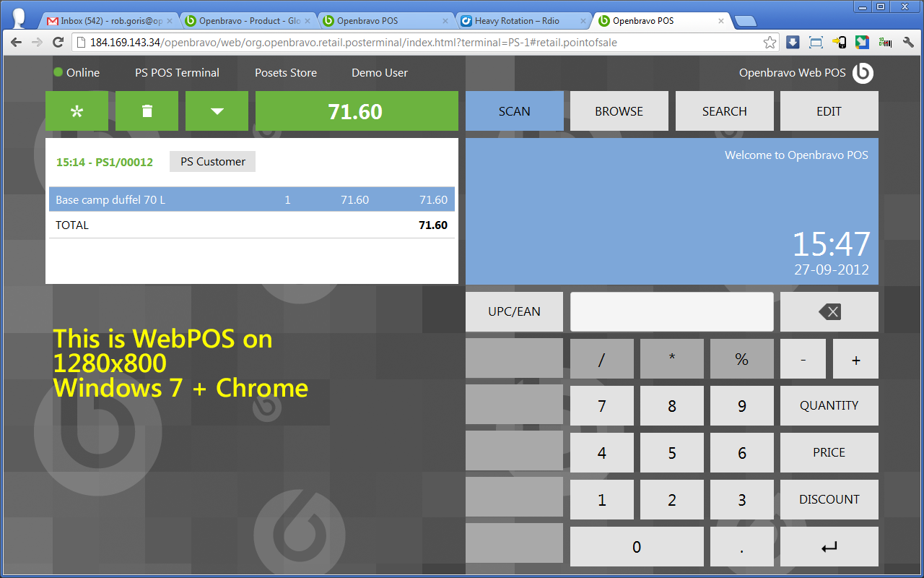Viewport: 924px width, 578px height.
Task: Tap the number 2 key
Action: tap(672, 500)
